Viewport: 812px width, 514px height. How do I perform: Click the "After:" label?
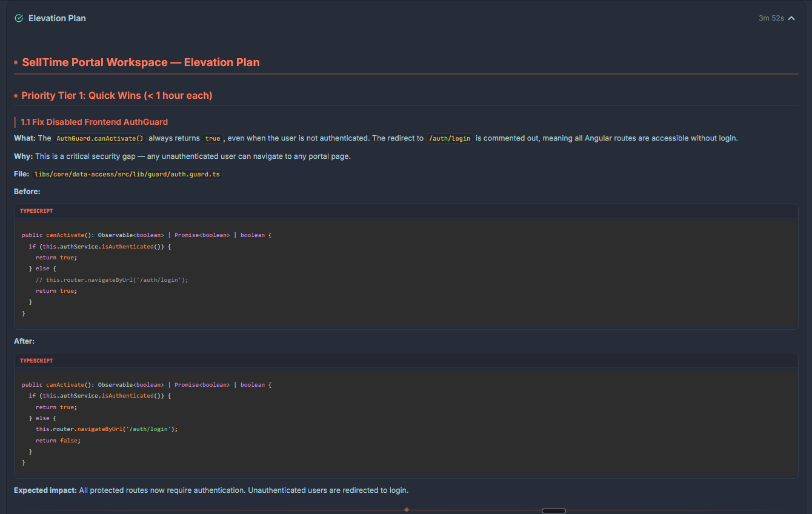coord(24,341)
